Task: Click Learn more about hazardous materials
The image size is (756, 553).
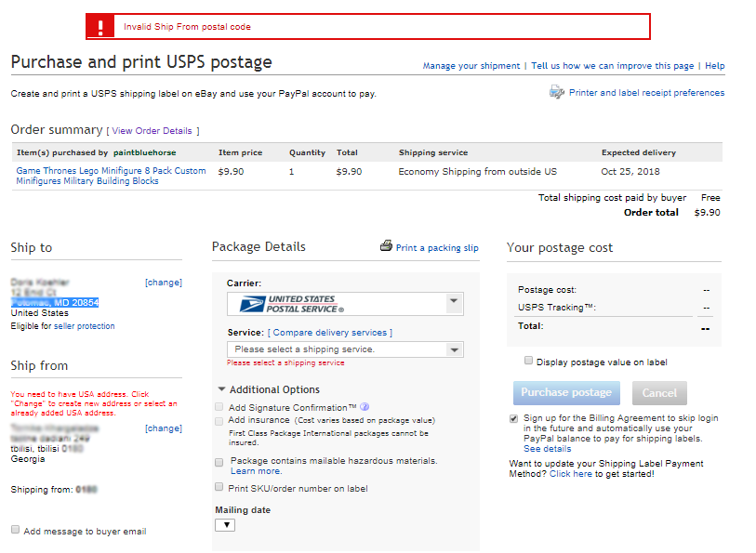Action: point(256,471)
